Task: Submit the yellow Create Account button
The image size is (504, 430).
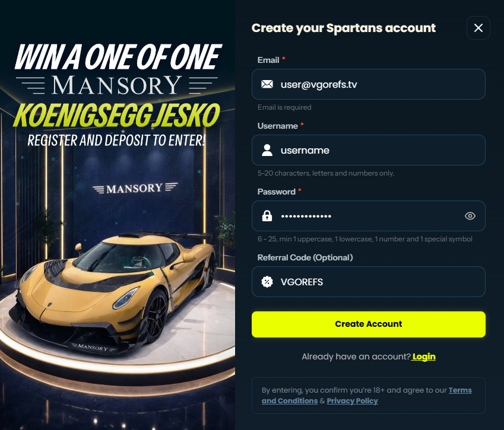Action: [x=369, y=324]
